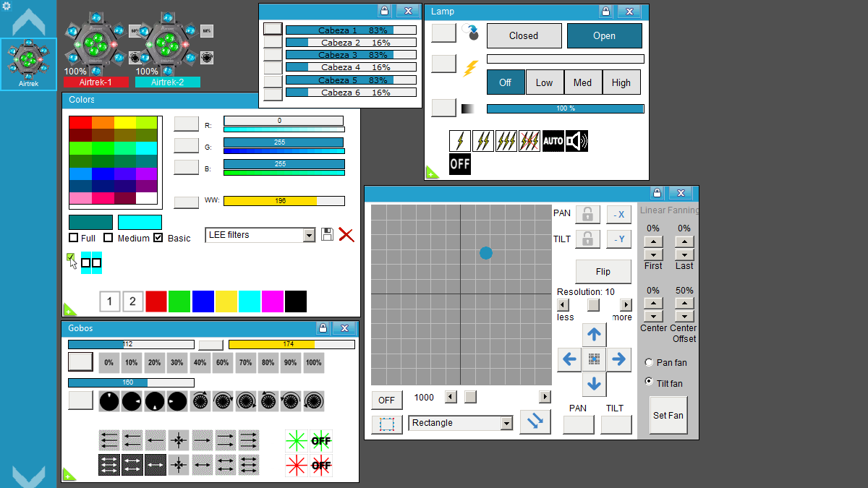868x488 pixels.
Task: Click Resolution more arrow
Action: coord(626,305)
